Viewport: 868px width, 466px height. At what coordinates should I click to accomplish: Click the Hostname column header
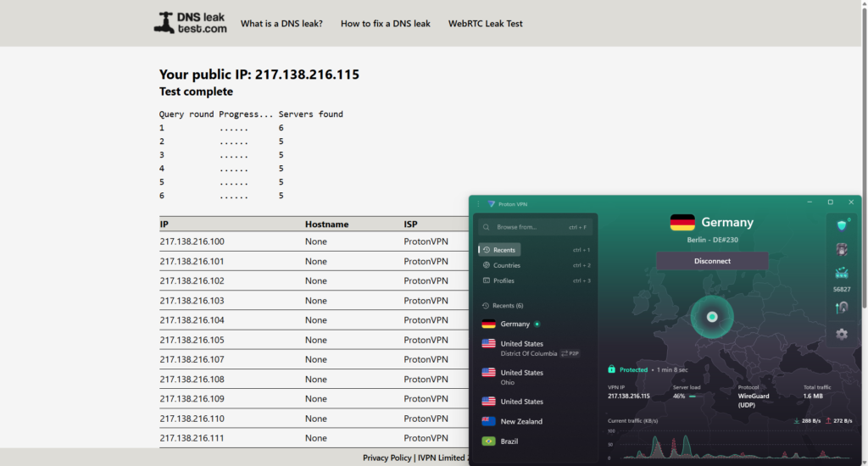(x=326, y=225)
